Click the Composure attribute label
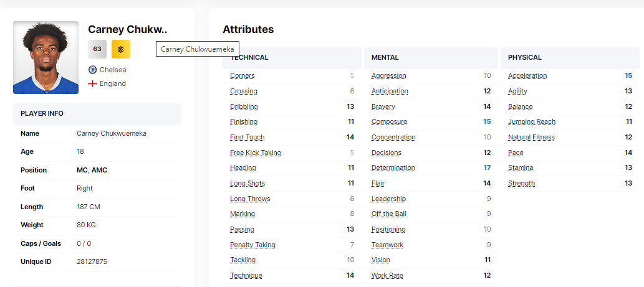Screen dimensions: 644x287 click(x=389, y=121)
